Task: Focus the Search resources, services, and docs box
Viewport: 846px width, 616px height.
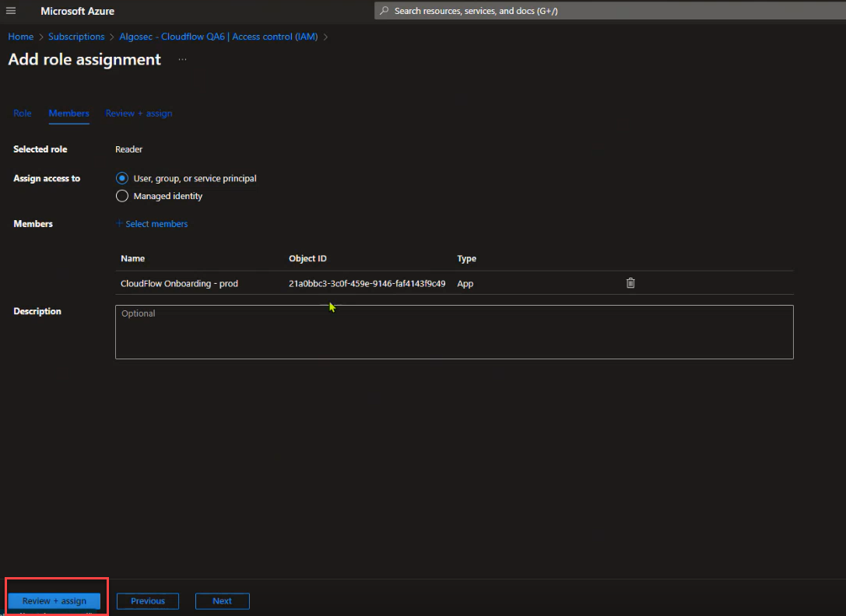Action: [609, 11]
